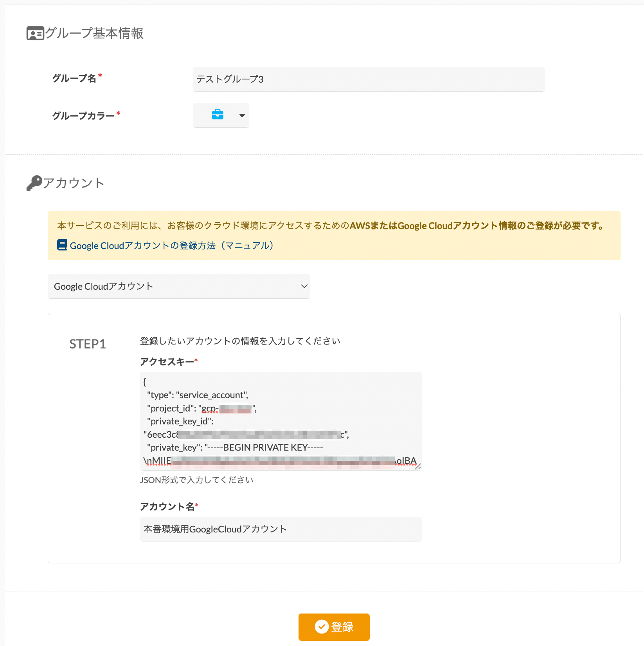Expand the Google Cloudアカウント type select box

point(179,286)
